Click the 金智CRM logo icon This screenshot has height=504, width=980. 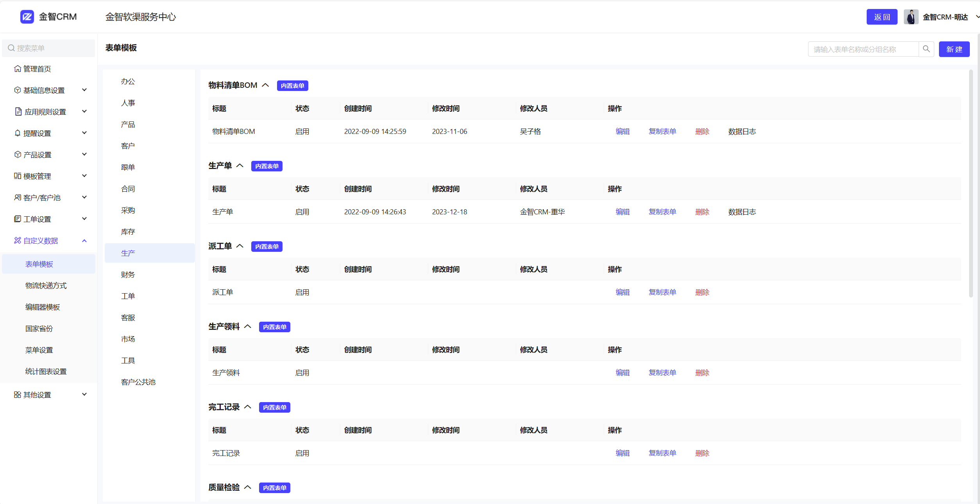click(x=27, y=17)
